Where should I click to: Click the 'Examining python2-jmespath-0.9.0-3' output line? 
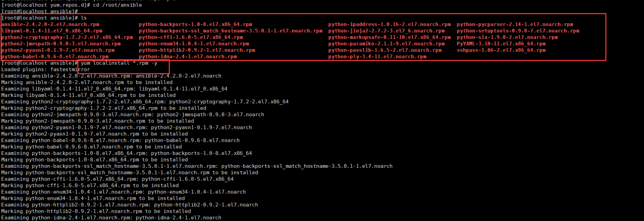point(133,115)
